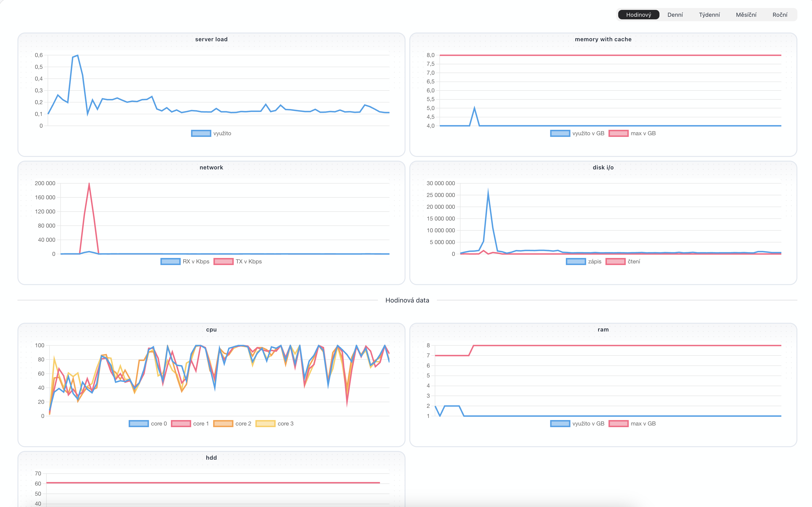Open the Měsíční view tab
This screenshot has width=812, height=507.
point(746,15)
